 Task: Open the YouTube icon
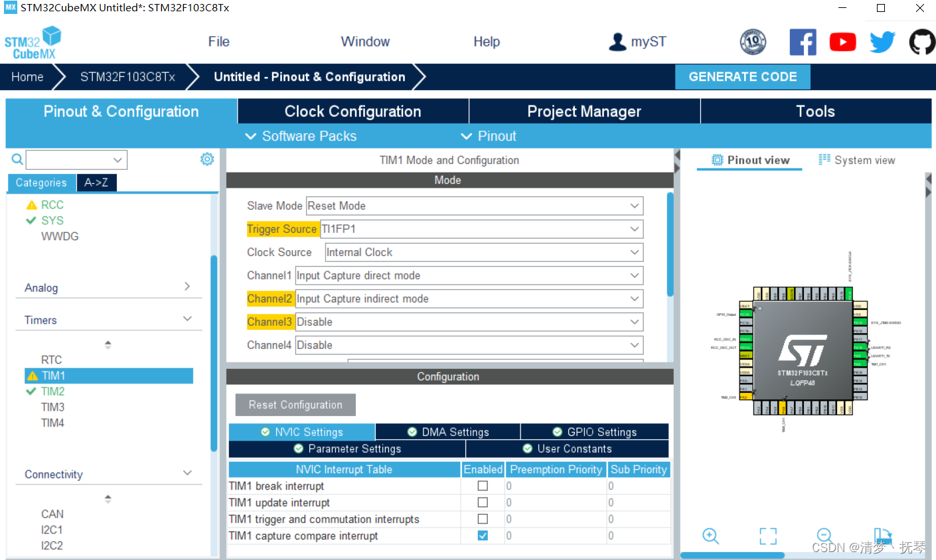(x=842, y=42)
